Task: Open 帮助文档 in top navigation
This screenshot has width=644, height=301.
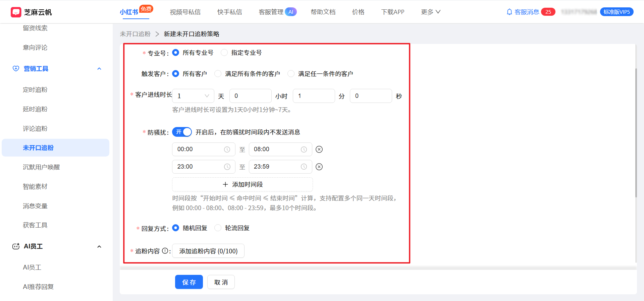Action: tap(323, 12)
